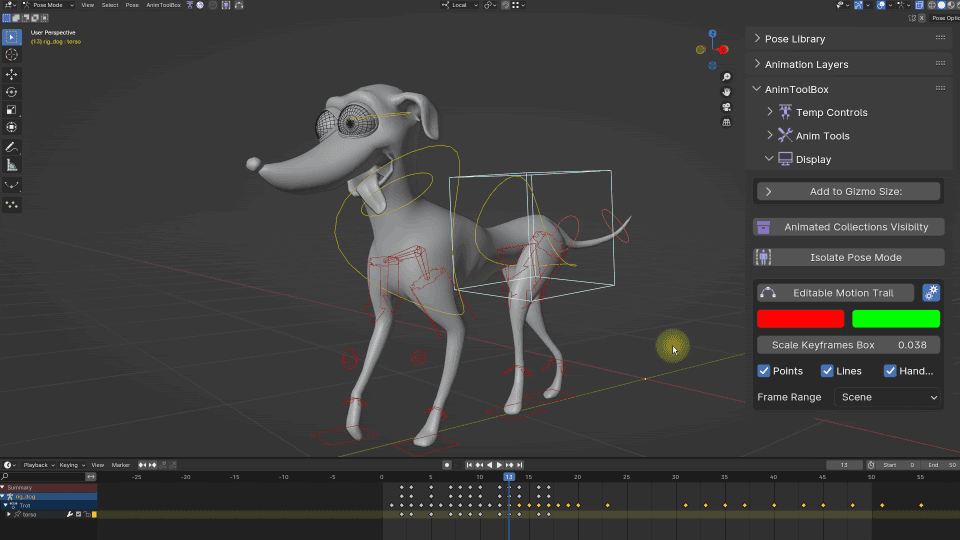Click the red X axis on gizmo
Image resolution: width=960 pixels, height=540 pixels.
point(723,50)
